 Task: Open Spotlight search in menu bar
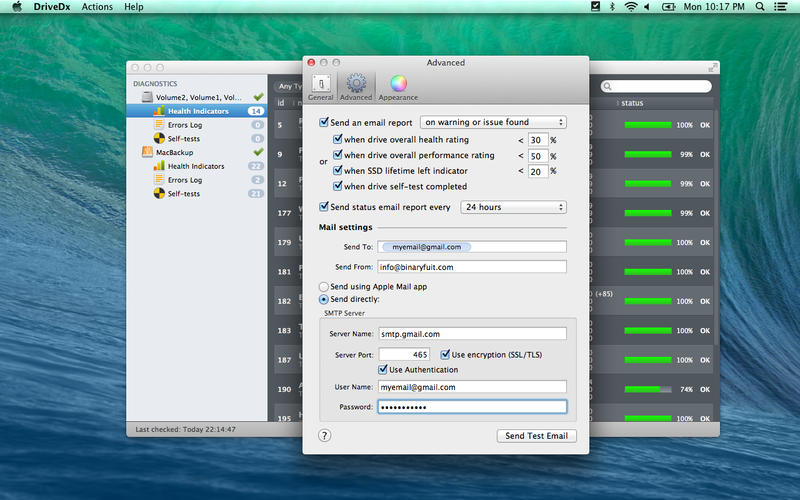click(x=760, y=7)
